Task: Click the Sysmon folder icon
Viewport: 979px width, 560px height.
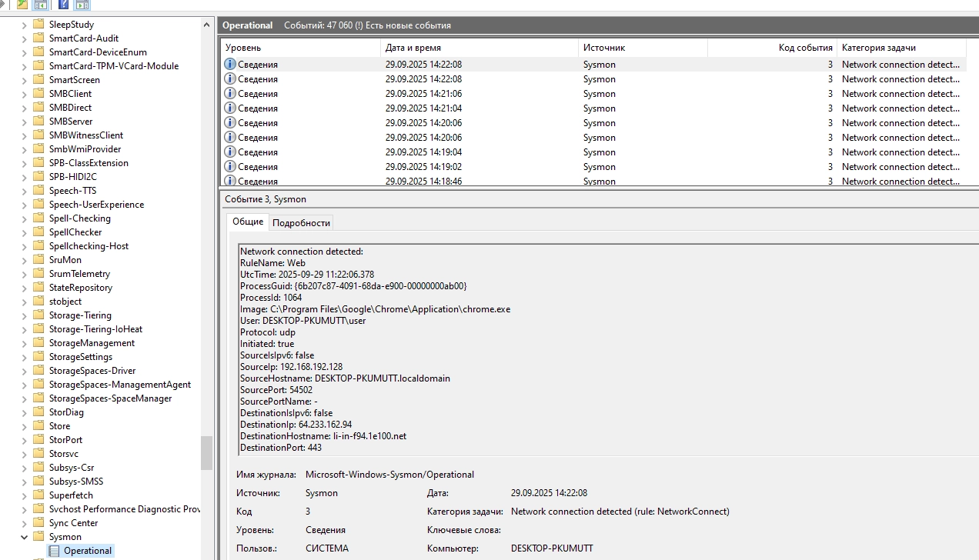Action: click(x=38, y=537)
